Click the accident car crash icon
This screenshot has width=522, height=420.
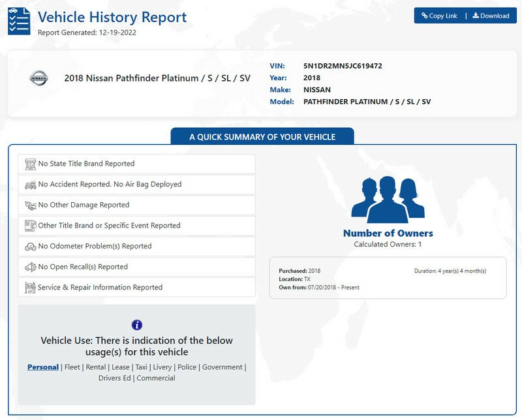click(30, 185)
